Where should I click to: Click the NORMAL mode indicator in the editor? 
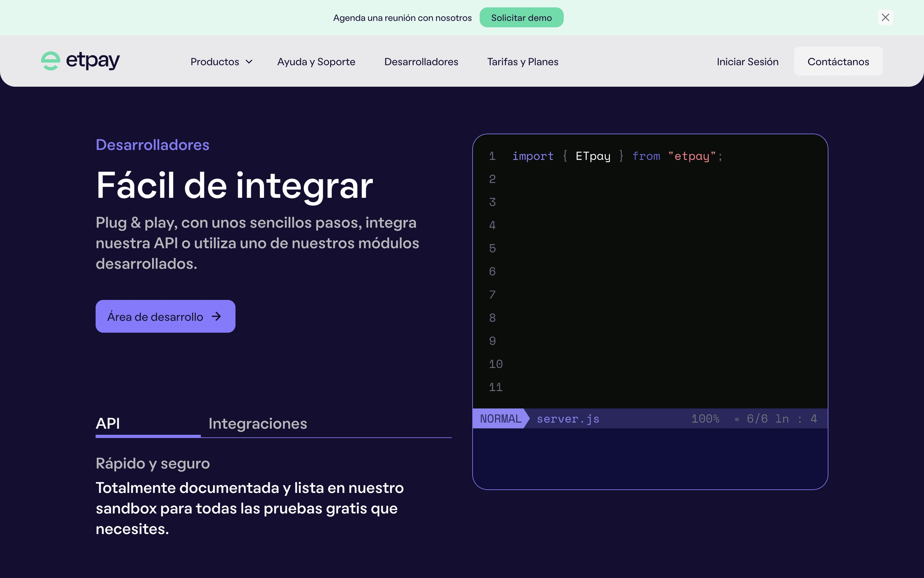[x=501, y=419]
